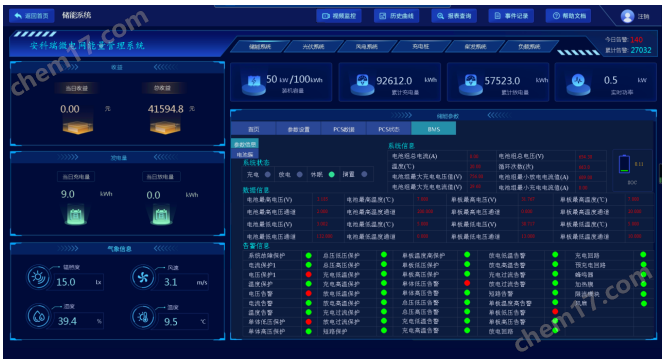Click the 电池最高电压(V) label

click(269, 200)
